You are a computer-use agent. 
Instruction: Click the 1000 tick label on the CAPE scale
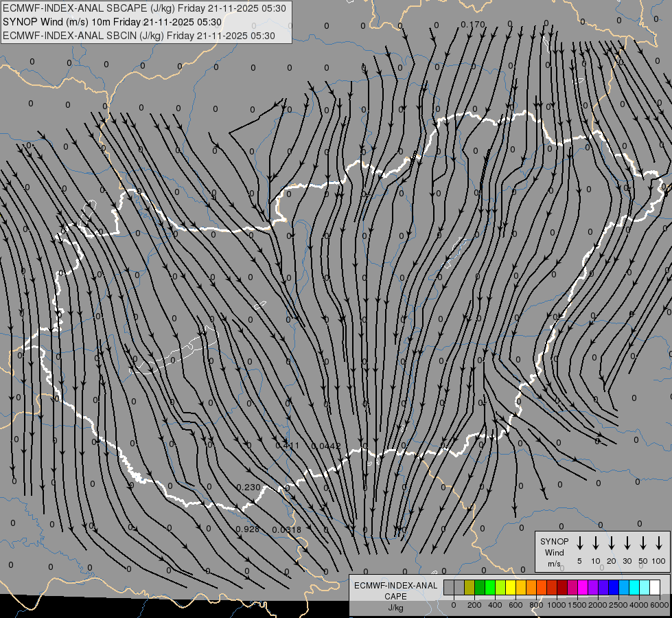click(x=556, y=605)
